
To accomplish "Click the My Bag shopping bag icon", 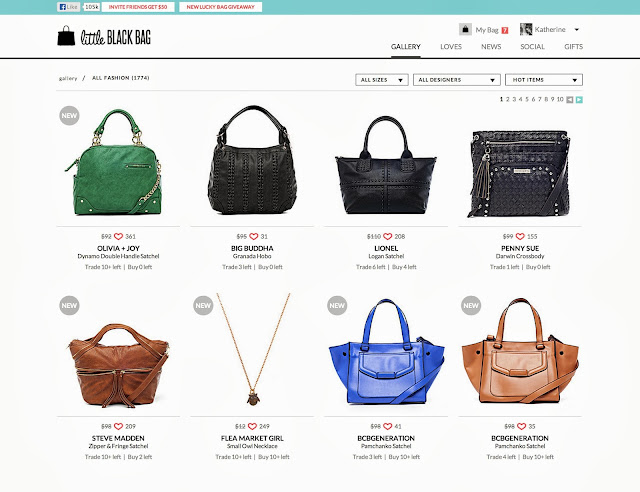I will pos(465,29).
